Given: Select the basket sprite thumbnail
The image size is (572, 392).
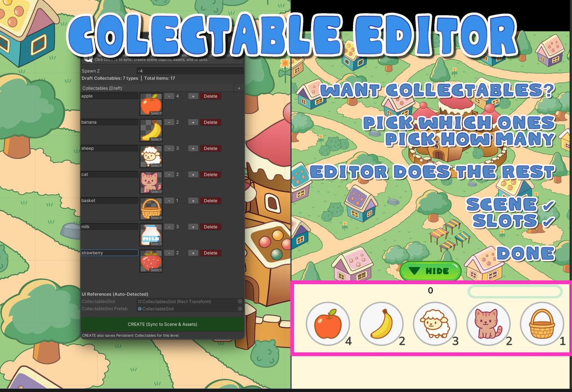Looking at the screenshot, I should pos(151,209).
